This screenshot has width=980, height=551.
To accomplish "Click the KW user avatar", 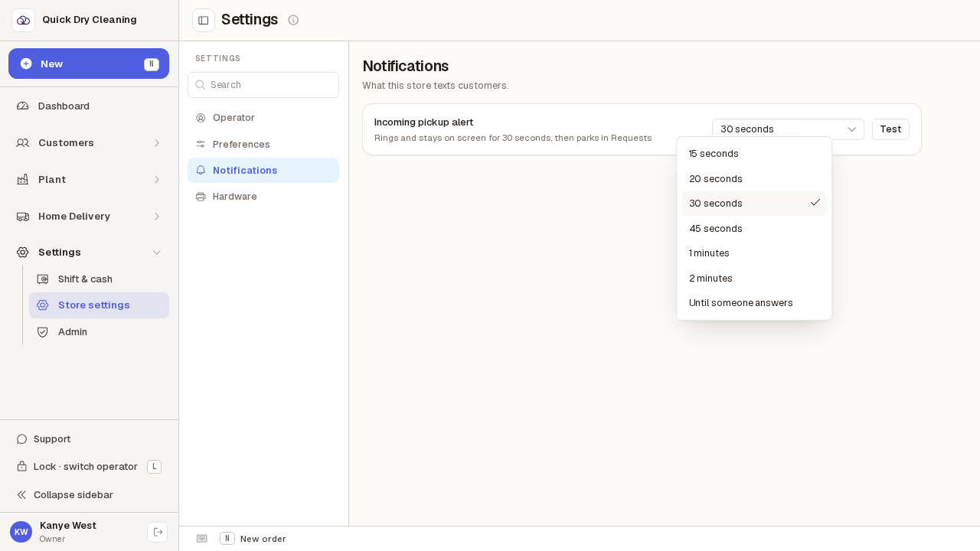I will pos(21,532).
